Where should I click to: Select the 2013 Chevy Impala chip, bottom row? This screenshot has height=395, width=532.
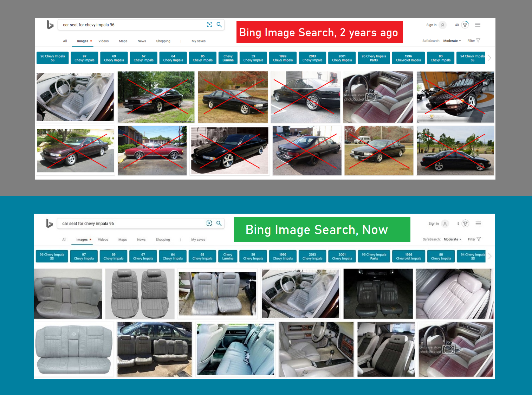(312, 257)
